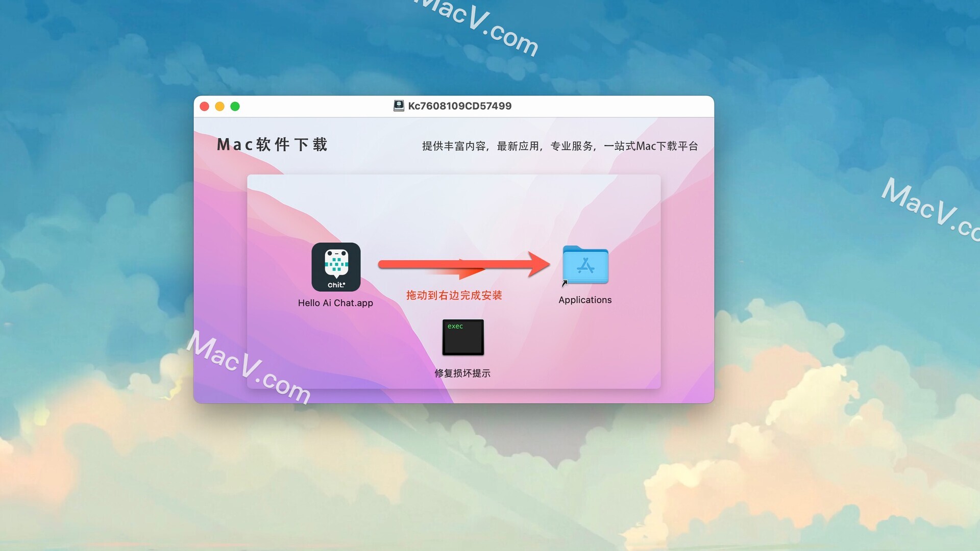Expand the installer window content area
The width and height of the screenshot is (980, 551).
point(234,106)
